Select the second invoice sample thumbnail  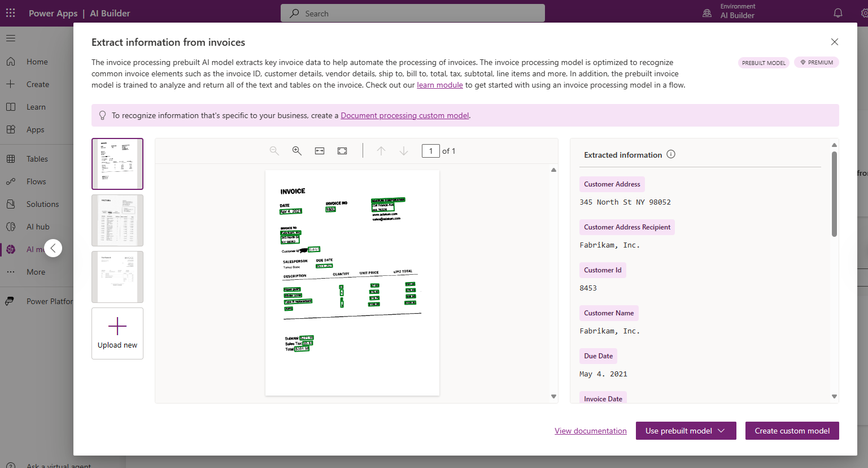tap(117, 220)
